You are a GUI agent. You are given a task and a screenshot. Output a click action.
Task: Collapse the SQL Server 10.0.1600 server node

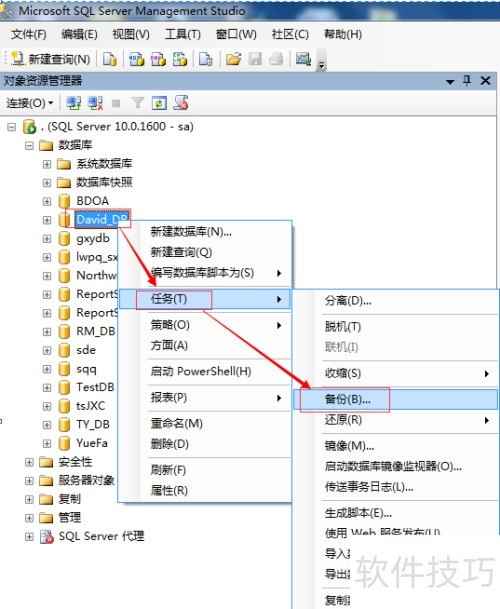coord(12,127)
